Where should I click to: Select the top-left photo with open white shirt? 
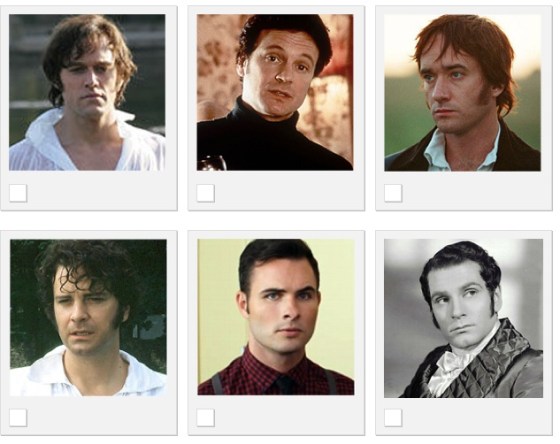[87, 92]
